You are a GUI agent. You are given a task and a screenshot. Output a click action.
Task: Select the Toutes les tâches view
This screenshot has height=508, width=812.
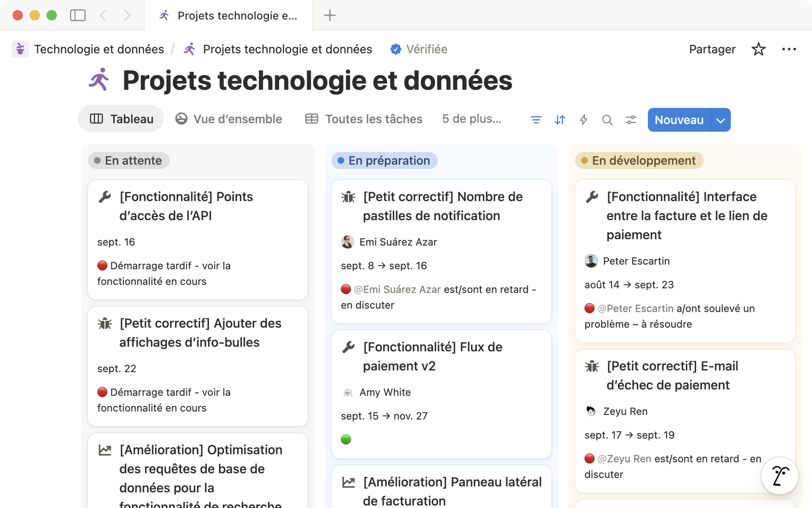tap(363, 119)
